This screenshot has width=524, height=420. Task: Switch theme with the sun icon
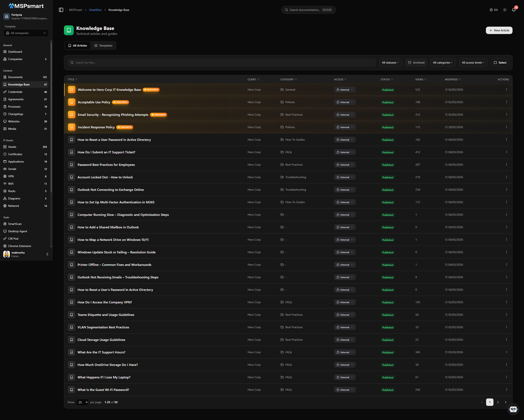click(505, 10)
